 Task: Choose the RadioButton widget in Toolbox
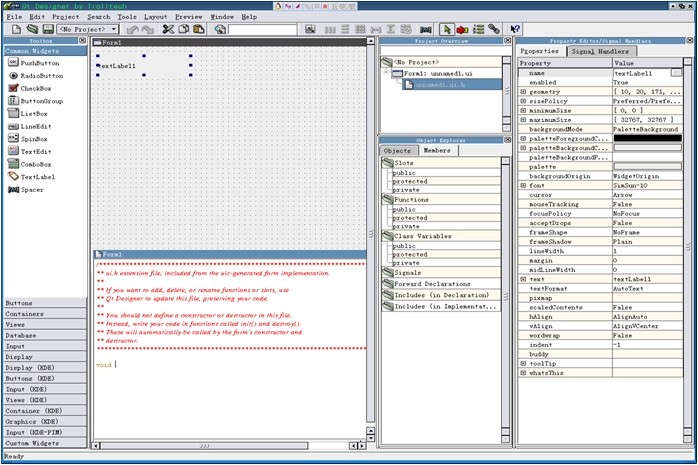tap(41, 76)
